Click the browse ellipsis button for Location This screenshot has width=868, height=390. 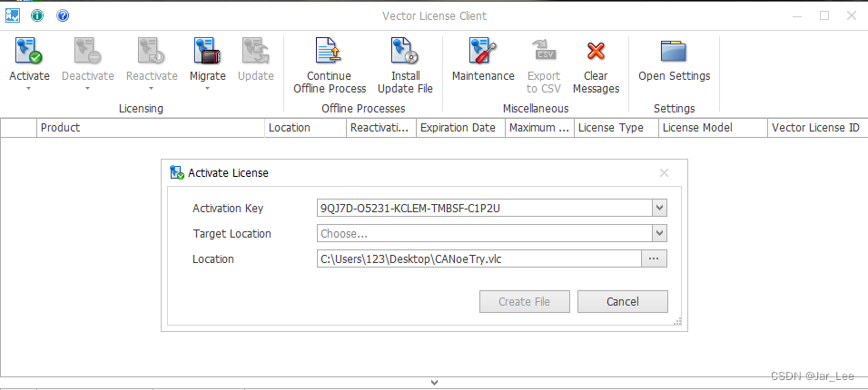tap(655, 258)
